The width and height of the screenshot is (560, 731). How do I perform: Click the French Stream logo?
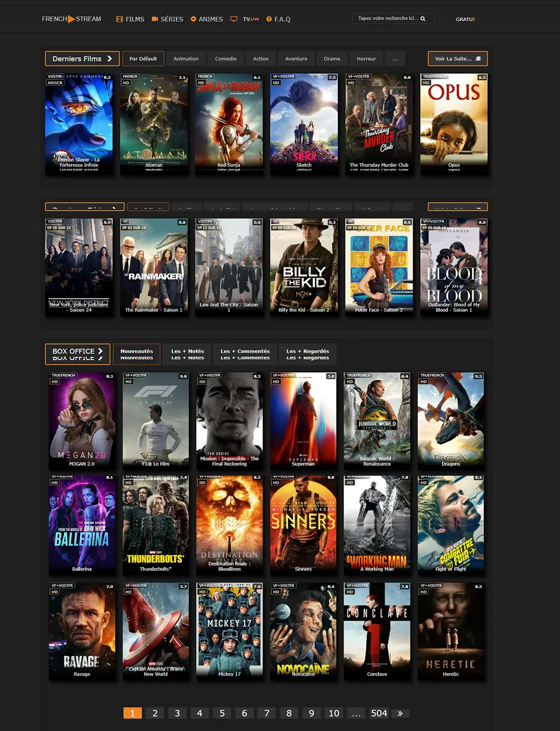coord(71,19)
